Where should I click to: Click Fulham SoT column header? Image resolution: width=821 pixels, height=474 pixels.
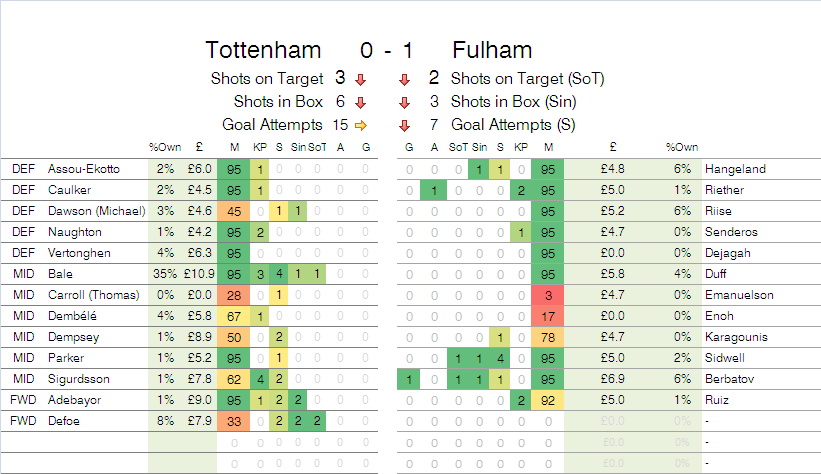point(458,147)
